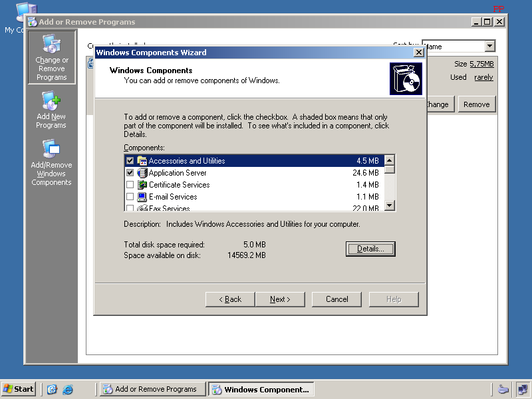Select Windows Component... taskbar button
Viewport: 532px width, 399px height.
(x=261, y=389)
